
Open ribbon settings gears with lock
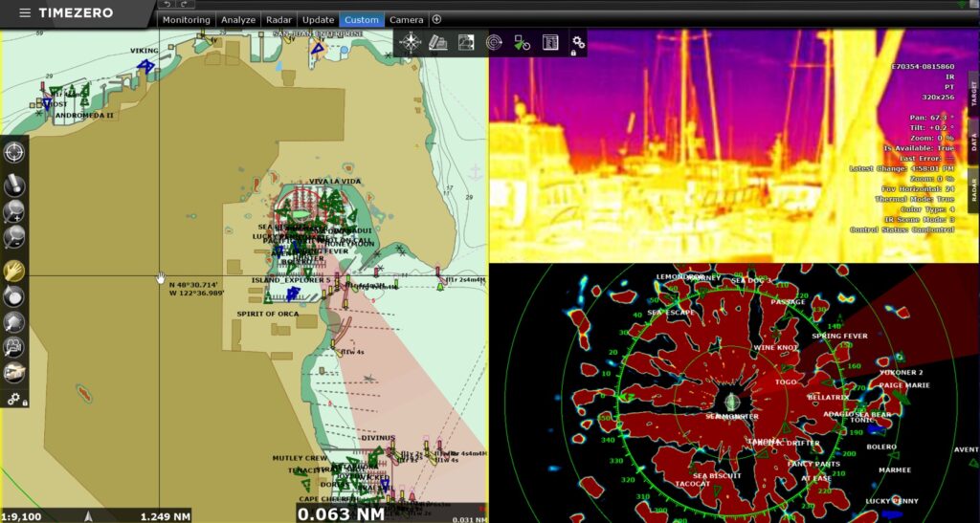pos(578,44)
